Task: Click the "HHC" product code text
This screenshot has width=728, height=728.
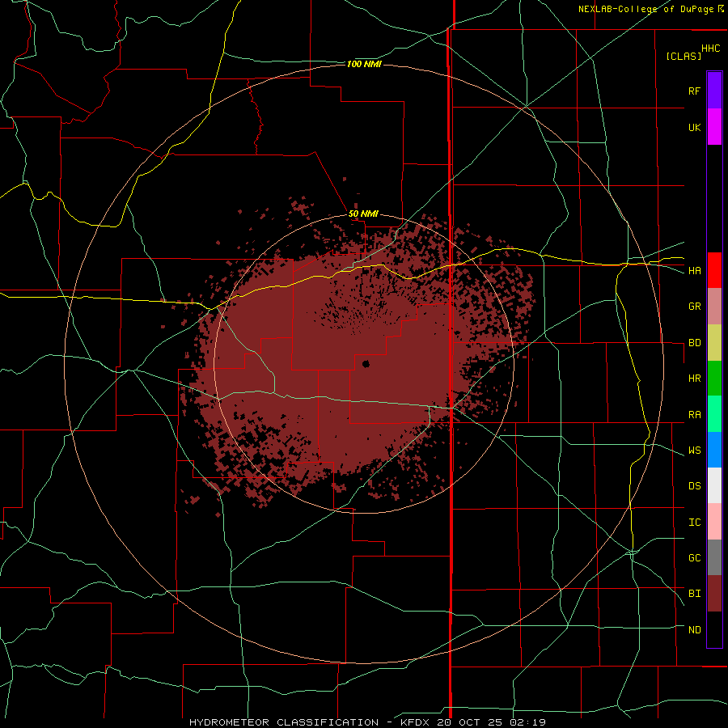Action: pyautogui.click(x=711, y=49)
